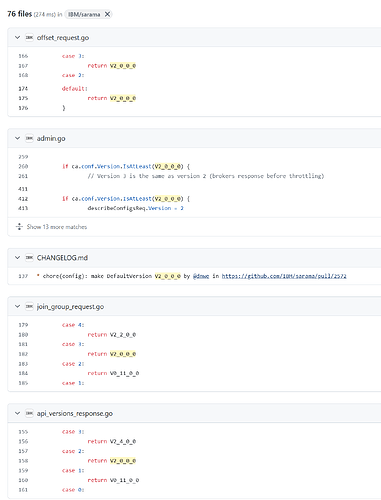Click the IBM icon beside api_versions_response.go

pos(29,413)
